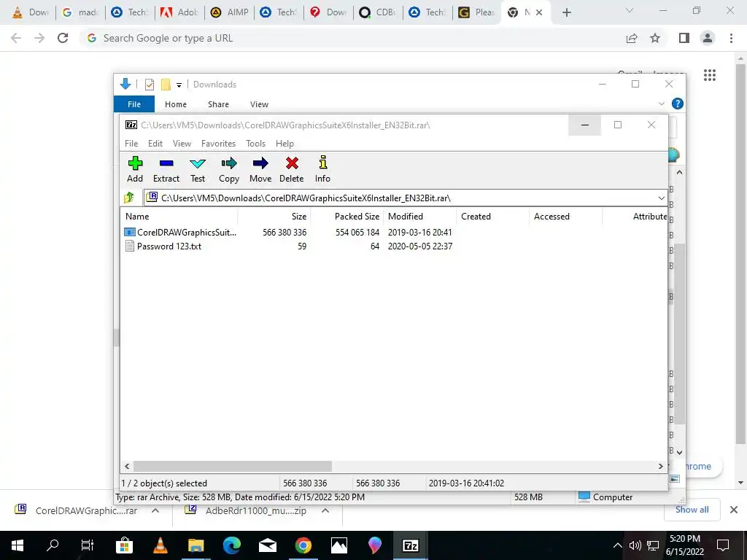
Task: Switch to the CDBu browser tab
Action: coord(379,12)
